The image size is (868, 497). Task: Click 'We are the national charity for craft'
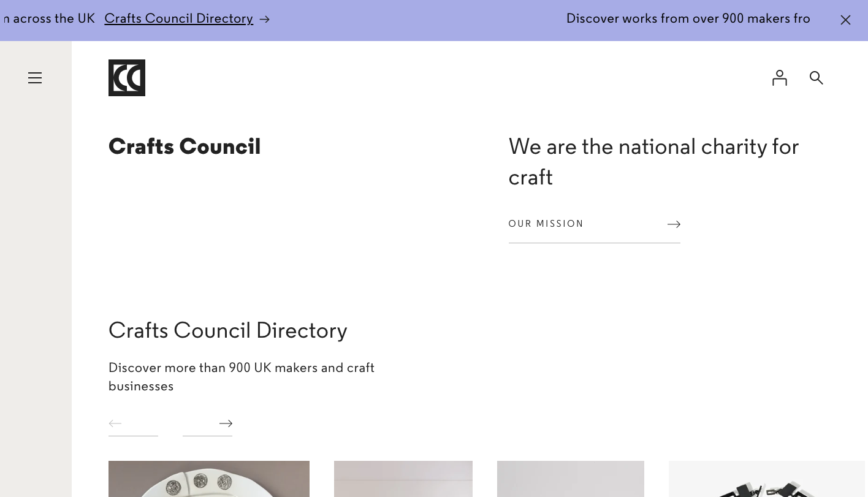pyautogui.click(x=653, y=162)
